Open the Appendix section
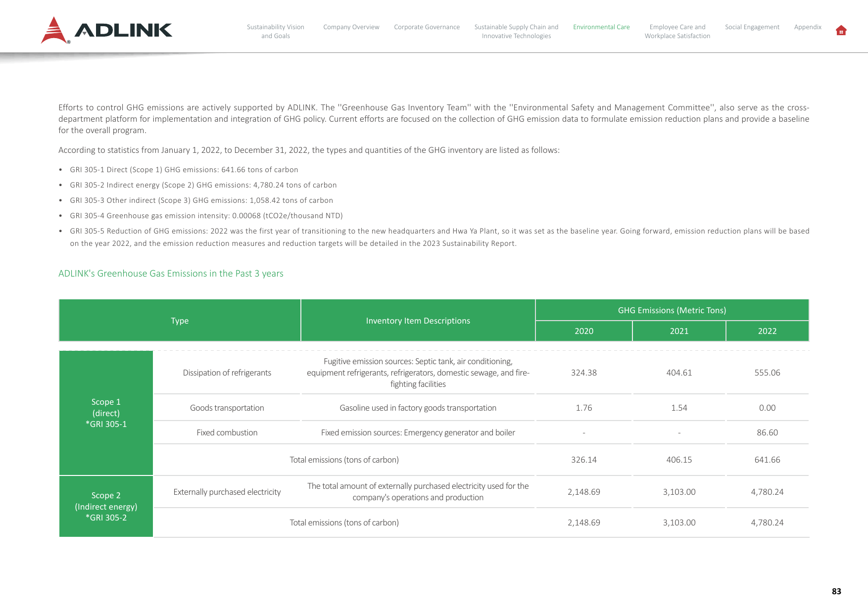The height and width of the screenshot is (614, 868). 808,27
